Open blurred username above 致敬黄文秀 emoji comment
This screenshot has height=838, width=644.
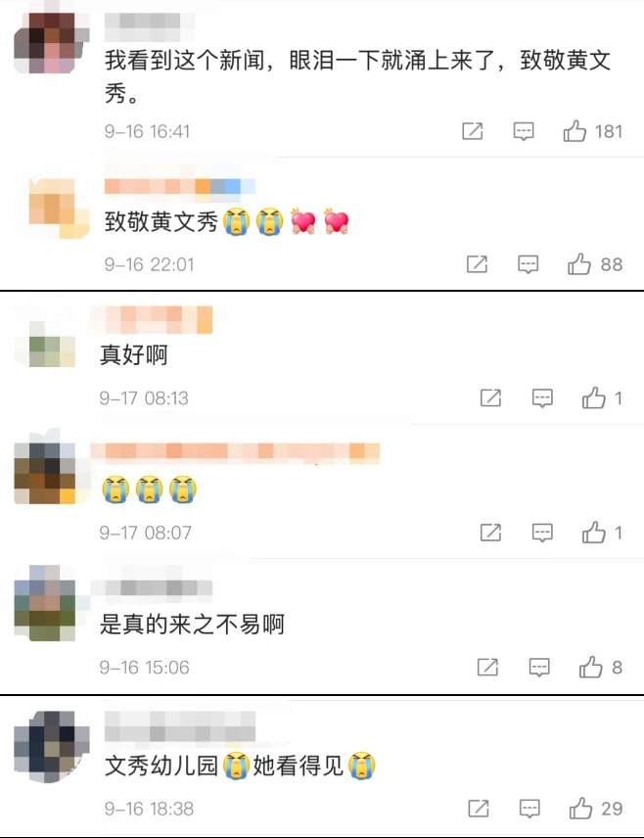click(179, 187)
